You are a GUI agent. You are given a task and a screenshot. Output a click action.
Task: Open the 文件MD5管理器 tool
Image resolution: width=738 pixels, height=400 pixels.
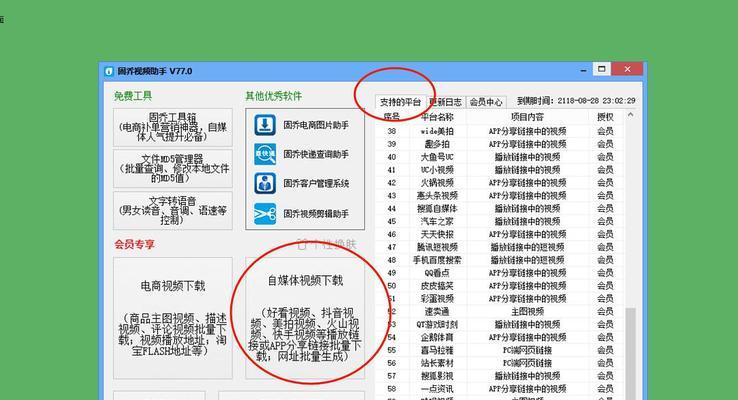[x=173, y=168]
